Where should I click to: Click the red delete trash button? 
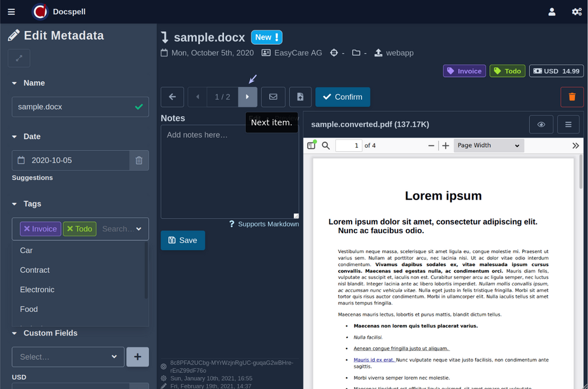point(572,97)
